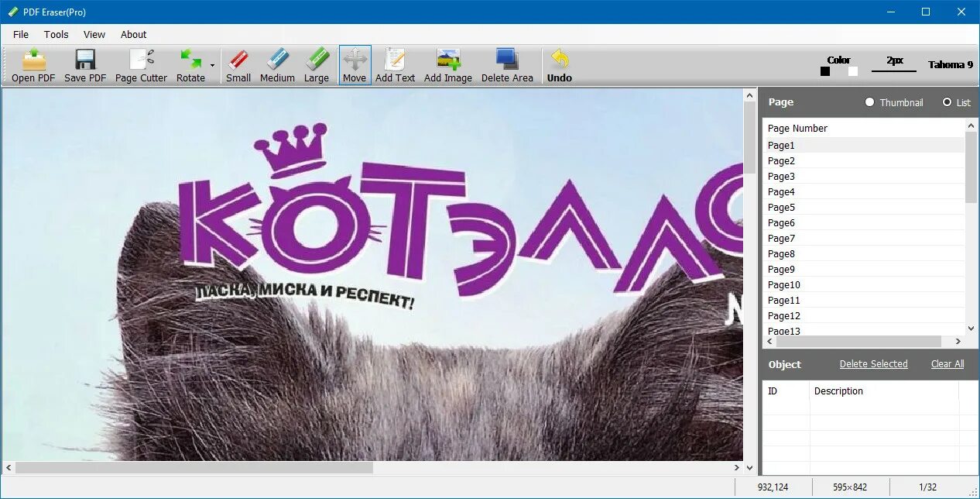
Task: Select Page2 in the page list
Action: point(864,160)
